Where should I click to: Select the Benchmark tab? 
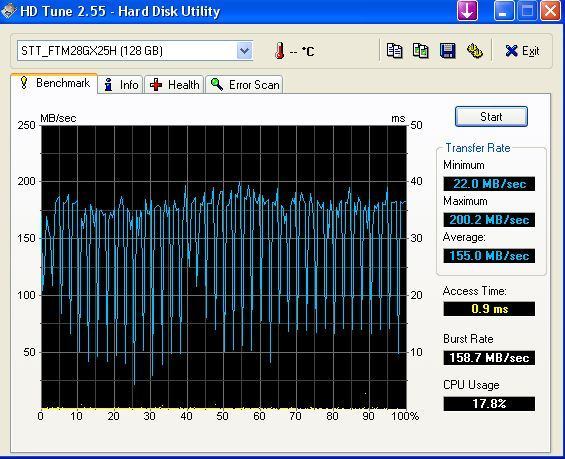54,83
